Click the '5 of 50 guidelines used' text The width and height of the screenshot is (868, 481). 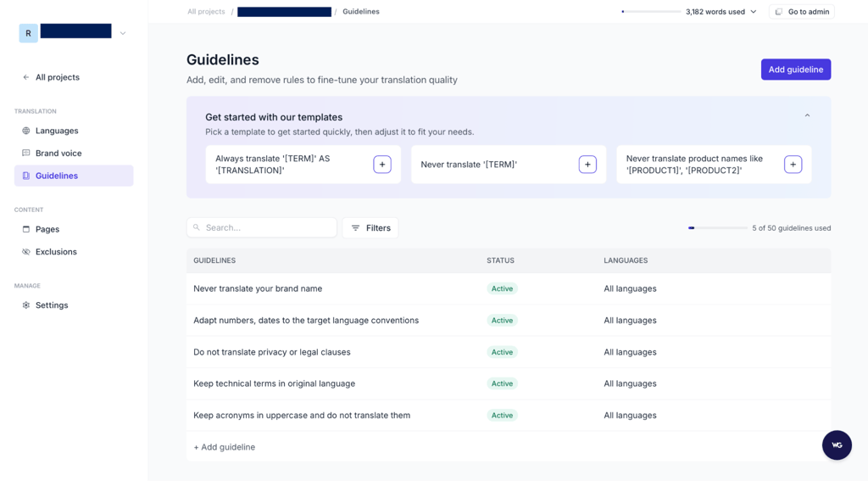click(x=791, y=227)
